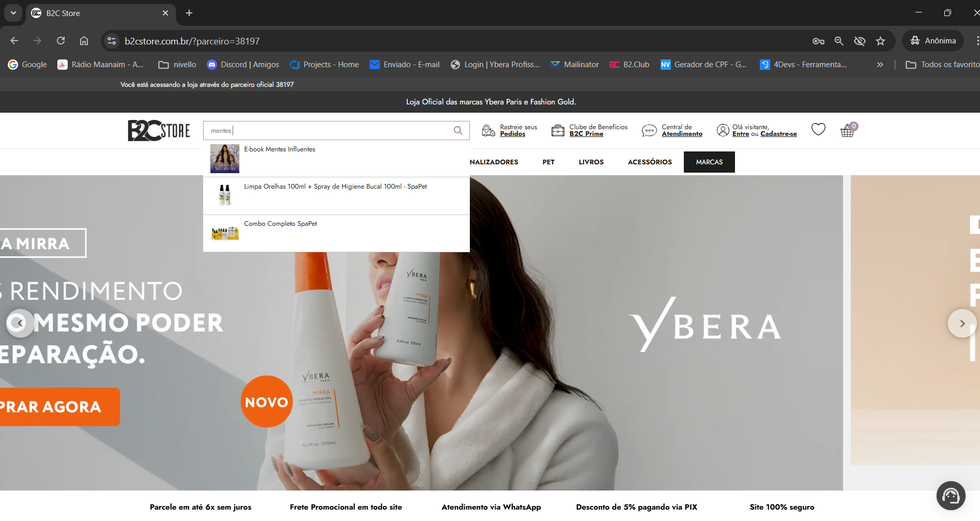Open the Gerador de CPF bookmark
Screen dimensions: 980x521
703,65
